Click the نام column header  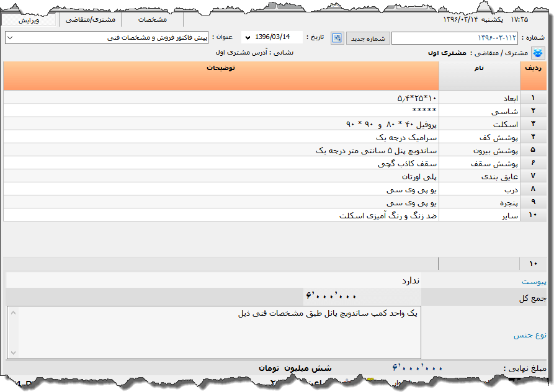pos(479,69)
